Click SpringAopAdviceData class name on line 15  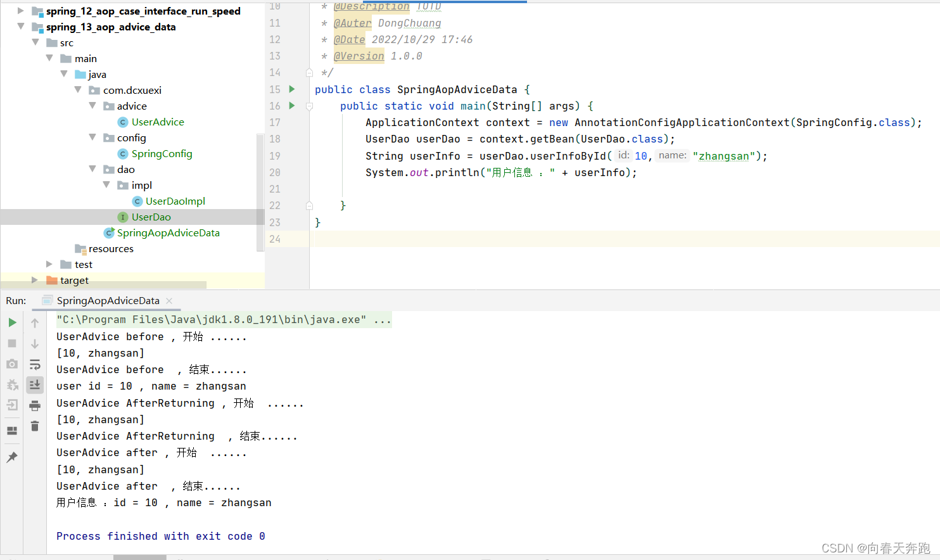(x=457, y=89)
